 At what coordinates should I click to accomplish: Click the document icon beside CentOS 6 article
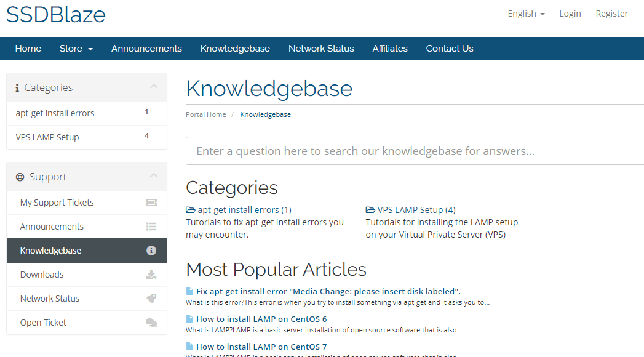point(189,318)
